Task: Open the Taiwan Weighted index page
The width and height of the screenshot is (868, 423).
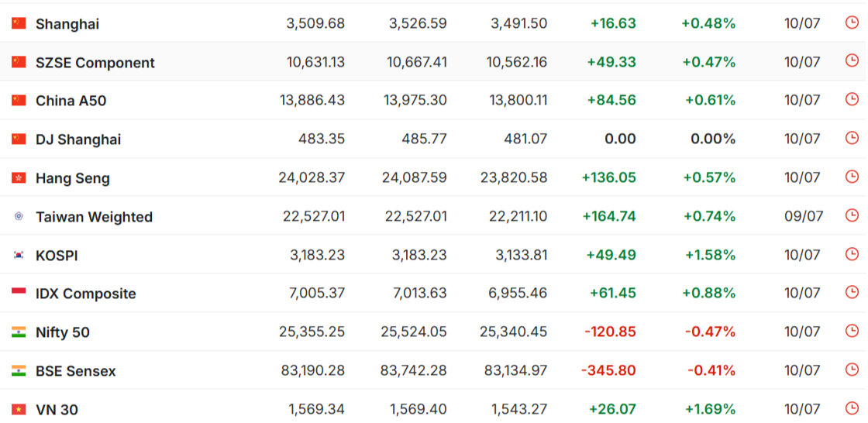Action: (94, 217)
